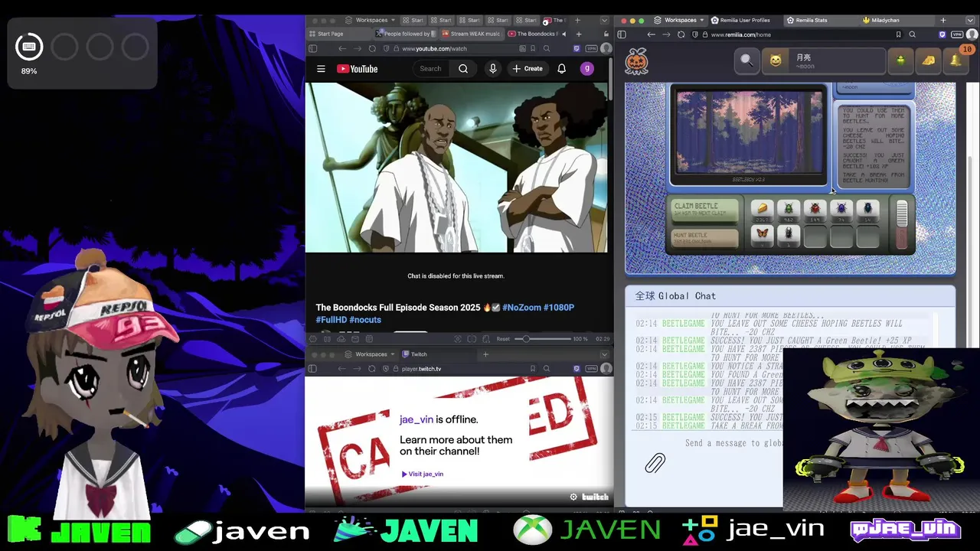Open player settings gear beside twitch logo
Screen dimensions: 980x551
573,497
